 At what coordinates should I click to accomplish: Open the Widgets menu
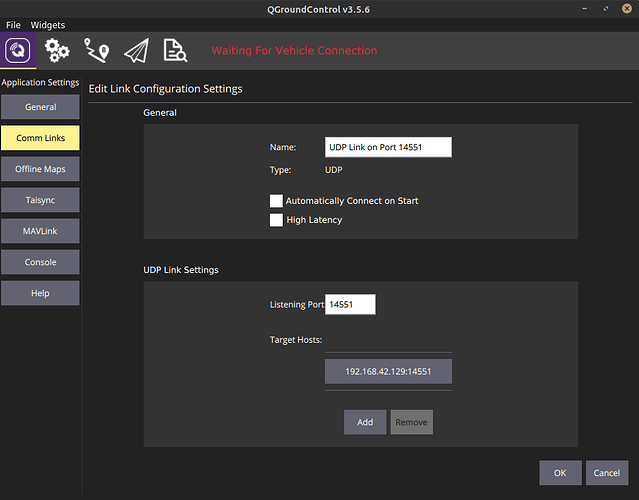coord(48,25)
